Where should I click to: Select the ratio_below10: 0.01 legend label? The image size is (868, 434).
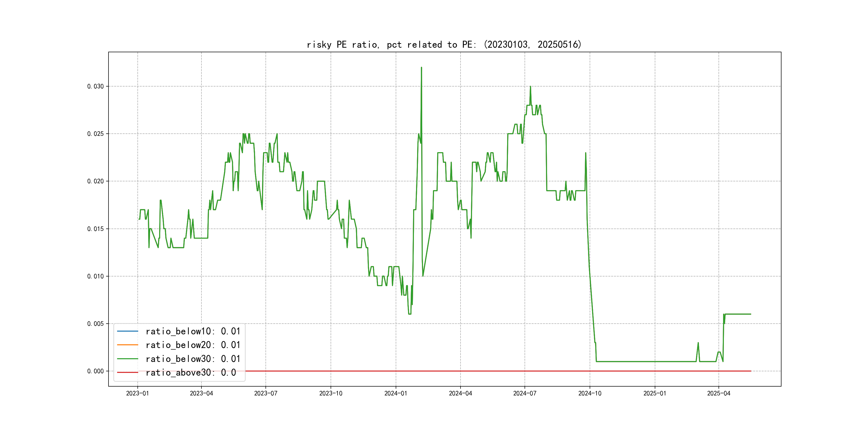(193, 331)
